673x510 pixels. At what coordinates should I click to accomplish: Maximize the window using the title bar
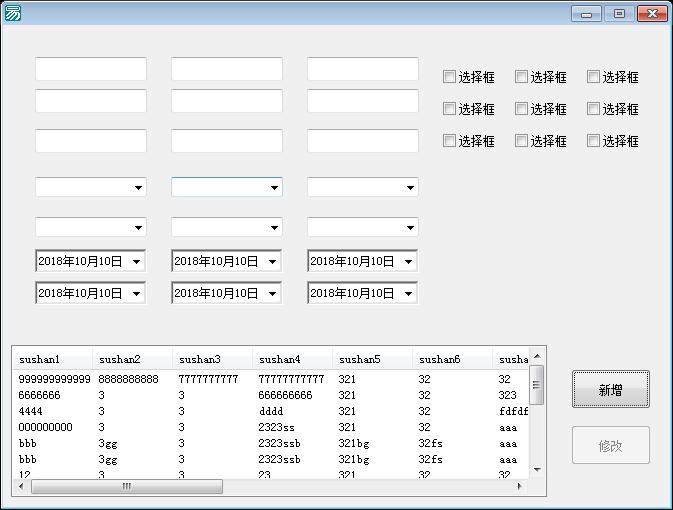[619, 13]
